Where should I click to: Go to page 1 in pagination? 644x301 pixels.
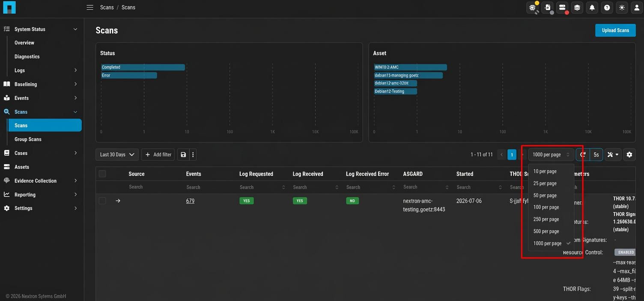pos(512,154)
